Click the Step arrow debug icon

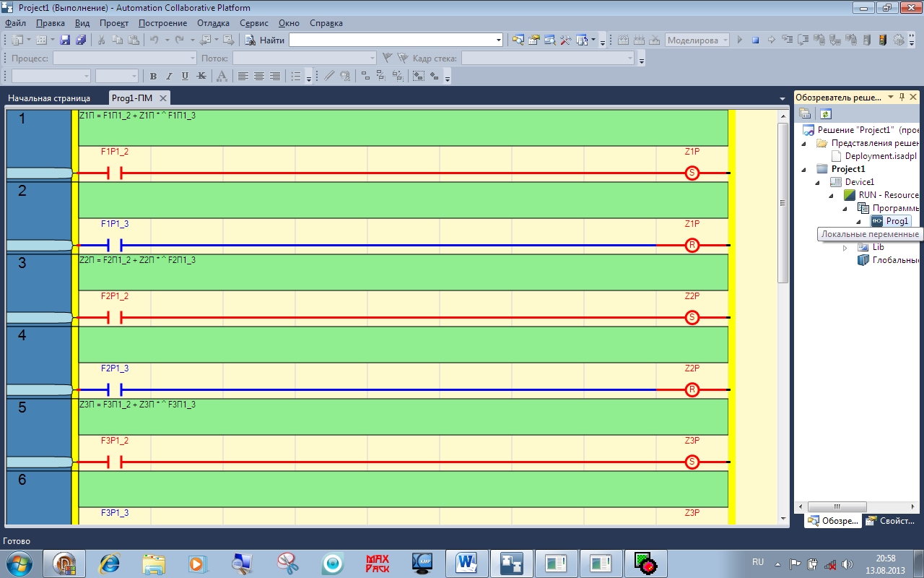tap(771, 40)
